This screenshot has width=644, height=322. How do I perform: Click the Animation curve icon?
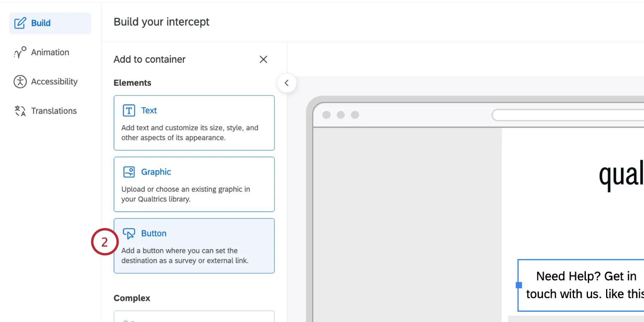[20, 52]
